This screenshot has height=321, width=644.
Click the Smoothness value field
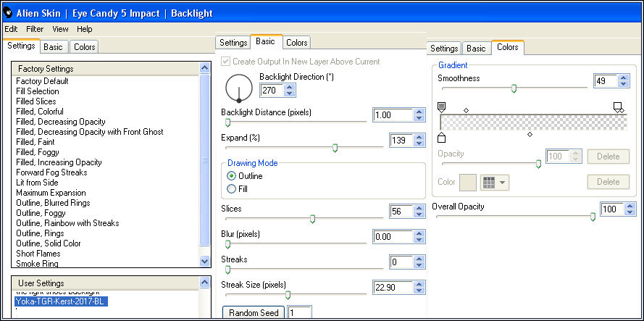606,81
